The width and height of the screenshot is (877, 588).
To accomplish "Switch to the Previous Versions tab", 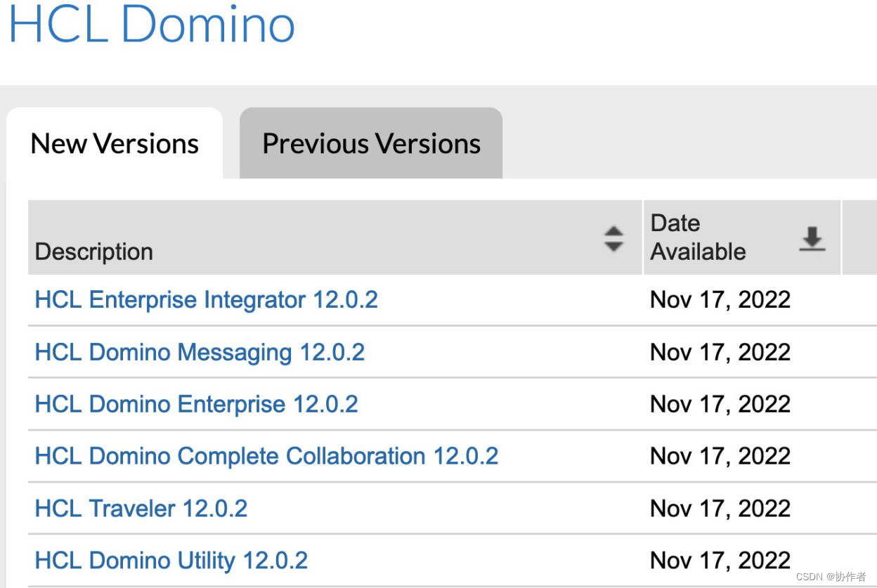I will pos(371,143).
